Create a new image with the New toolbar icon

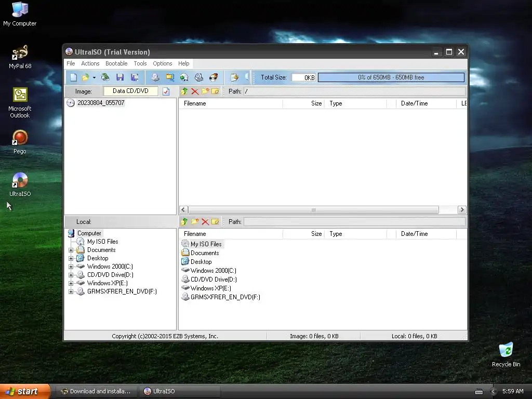[73, 77]
